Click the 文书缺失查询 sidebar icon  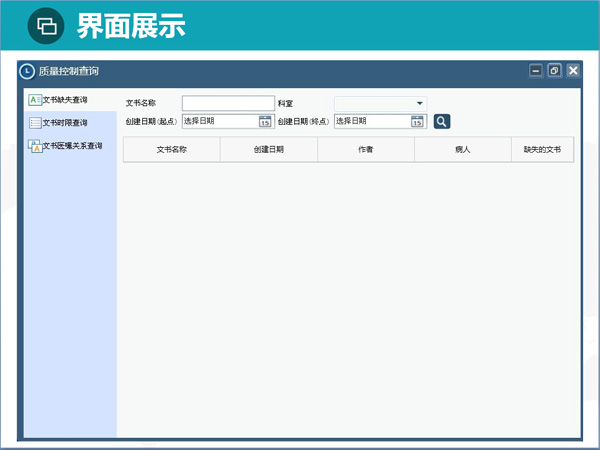[x=35, y=100]
